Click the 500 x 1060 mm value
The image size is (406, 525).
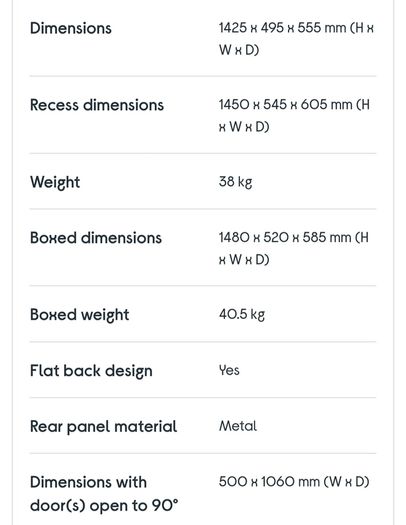(x=294, y=482)
